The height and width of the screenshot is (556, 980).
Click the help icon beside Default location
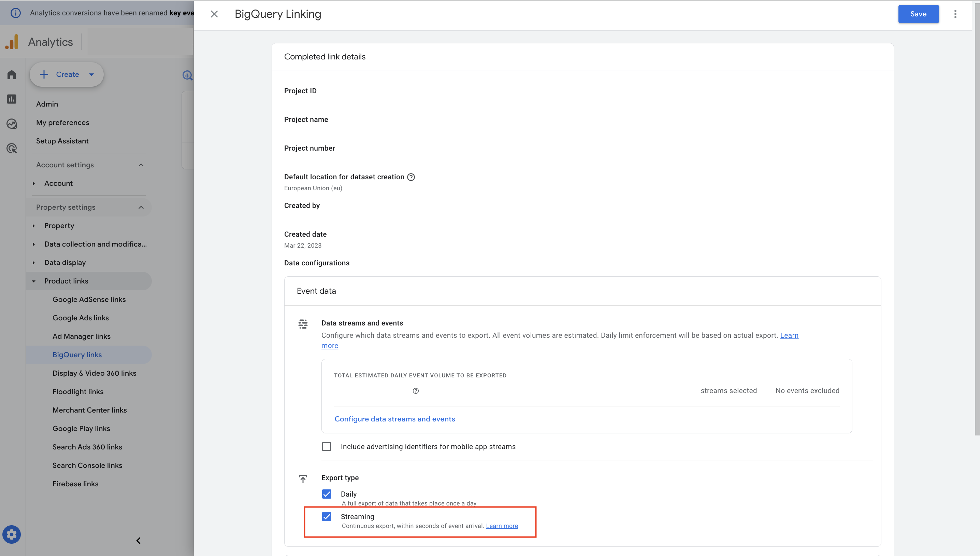(x=411, y=177)
